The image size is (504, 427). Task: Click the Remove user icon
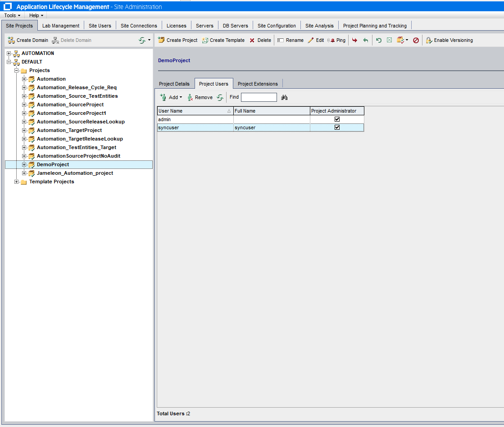(190, 97)
